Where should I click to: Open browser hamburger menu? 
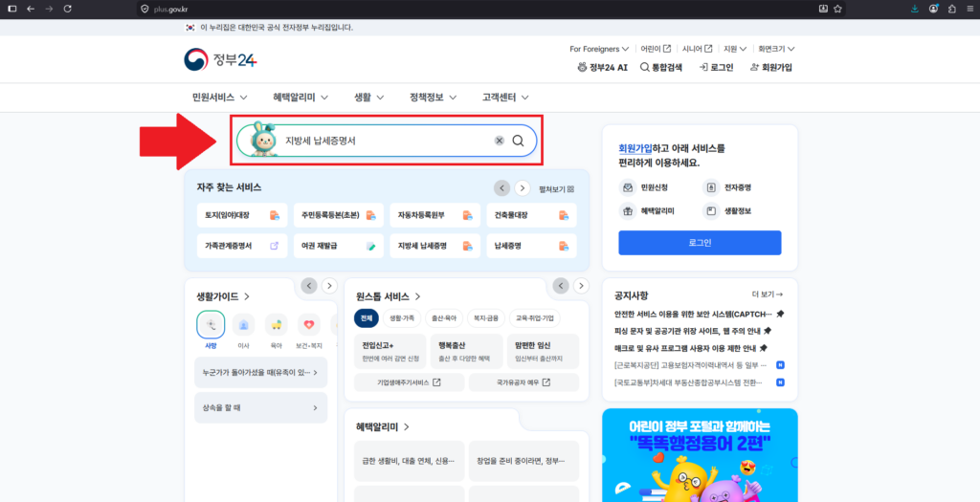[969, 9]
